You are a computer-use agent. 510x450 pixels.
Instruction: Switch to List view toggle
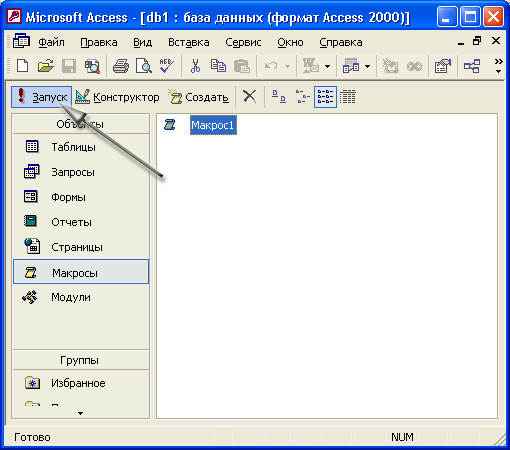click(325, 97)
